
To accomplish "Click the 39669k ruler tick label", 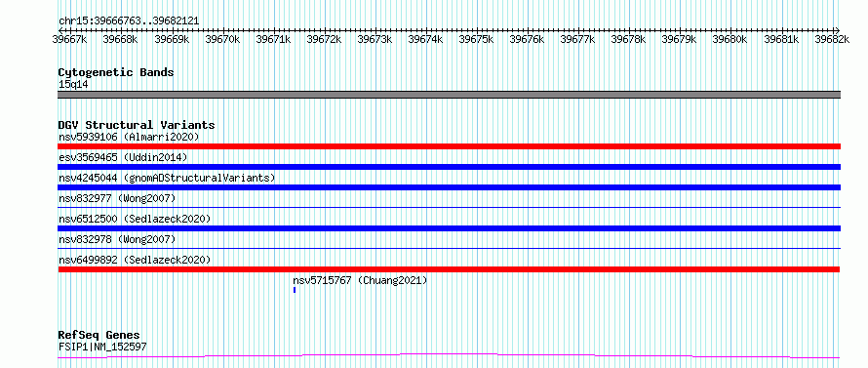I will tap(172, 39).
